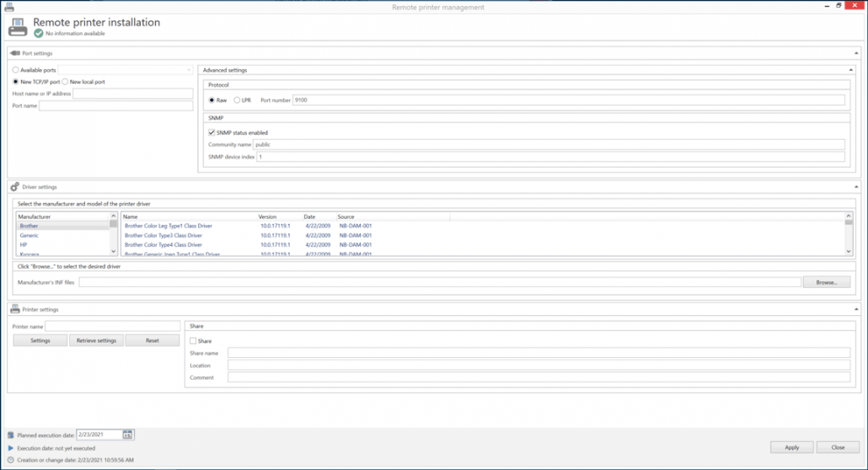Click the Comment input field

pyautogui.click(x=538, y=377)
